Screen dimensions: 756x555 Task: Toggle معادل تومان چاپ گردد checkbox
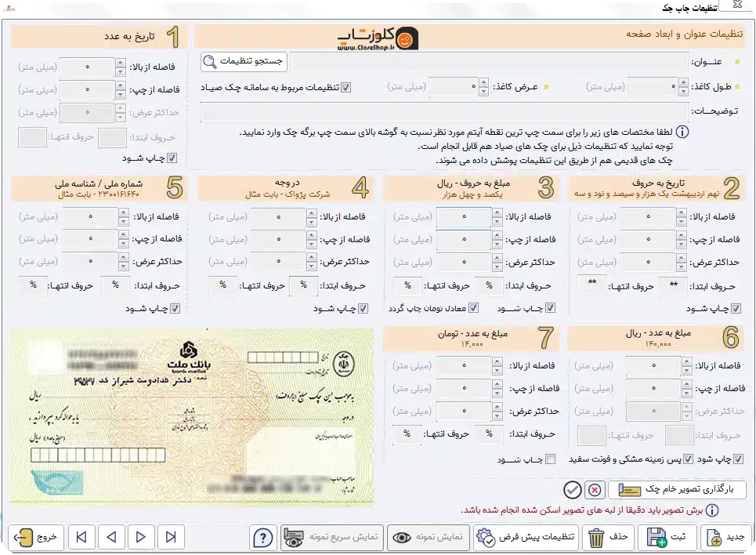[473, 308]
